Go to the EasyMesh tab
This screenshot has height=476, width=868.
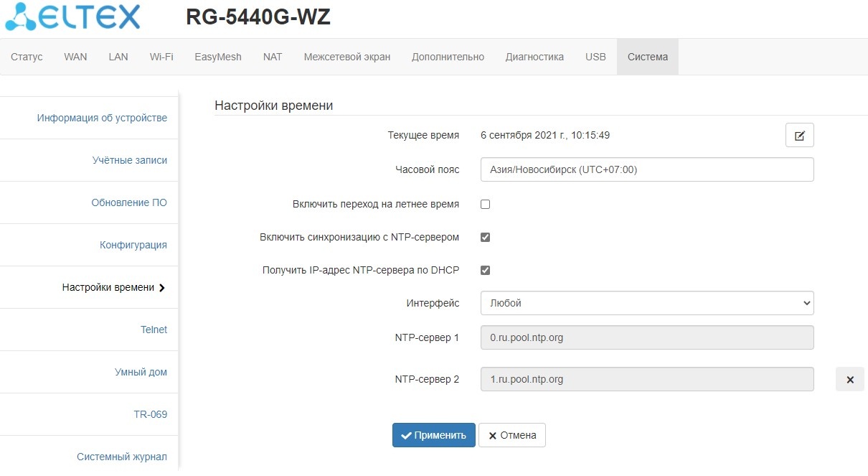click(x=218, y=57)
